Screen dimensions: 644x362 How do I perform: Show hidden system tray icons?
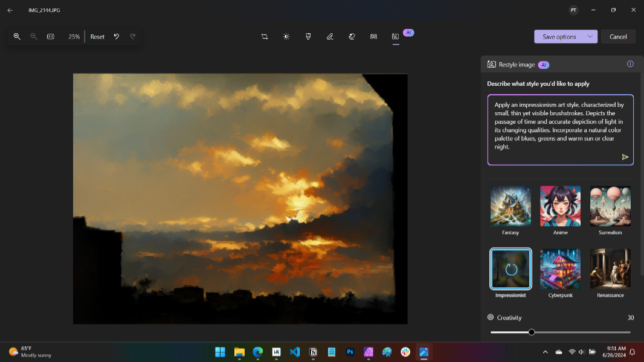pos(545,352)
